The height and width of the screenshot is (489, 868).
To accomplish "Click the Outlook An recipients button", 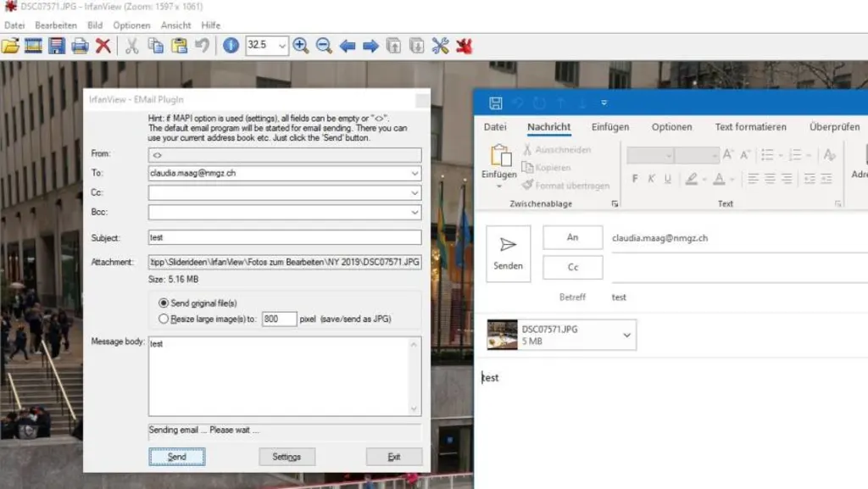I will click(573, 238).
